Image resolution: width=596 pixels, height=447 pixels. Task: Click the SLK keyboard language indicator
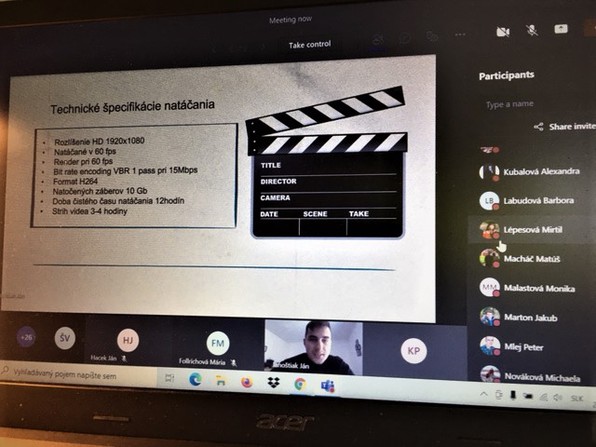tap(577, 398)
